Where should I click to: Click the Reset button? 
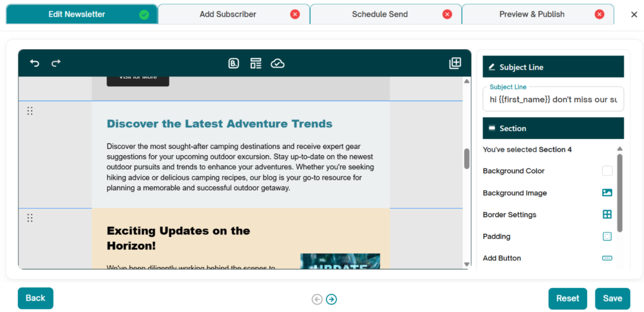[x=568, y=298]
